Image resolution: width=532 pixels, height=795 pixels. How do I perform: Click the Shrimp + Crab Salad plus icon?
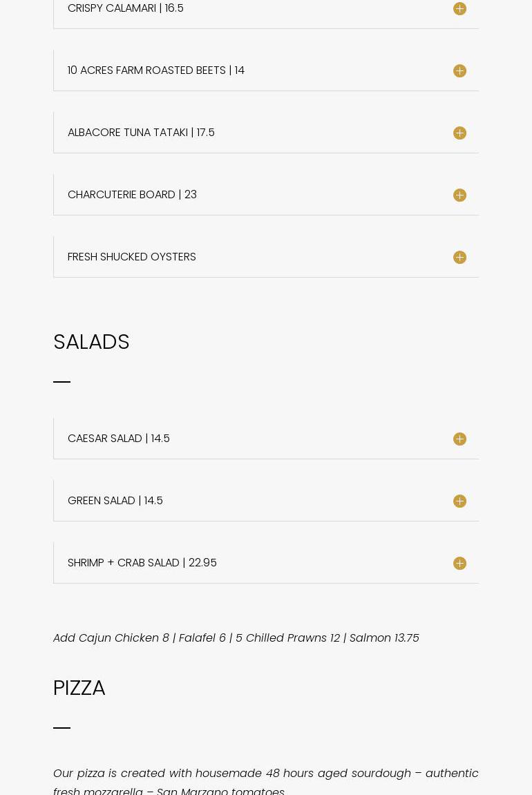(x=459, y=563)
